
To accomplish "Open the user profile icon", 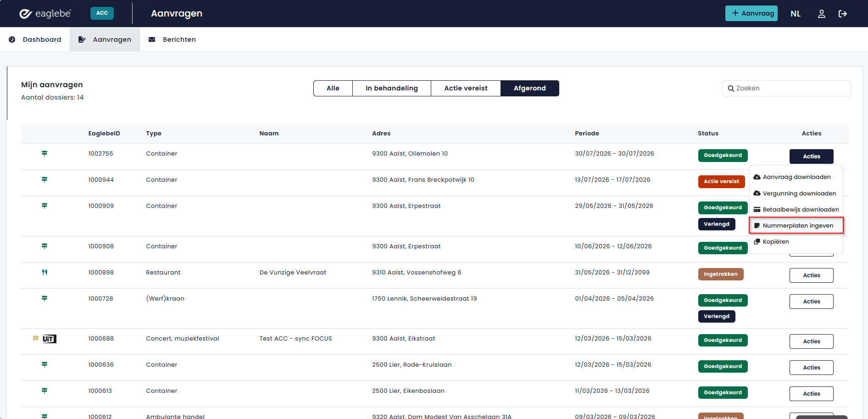I will tap(822, 14).
